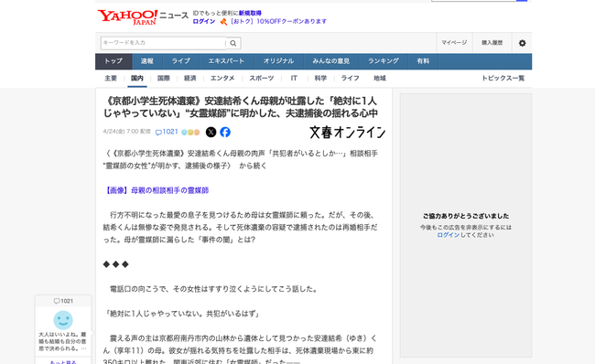Open the みんなの意見 navigation tab
Screen dimensions: 595x364
point(330,61)
